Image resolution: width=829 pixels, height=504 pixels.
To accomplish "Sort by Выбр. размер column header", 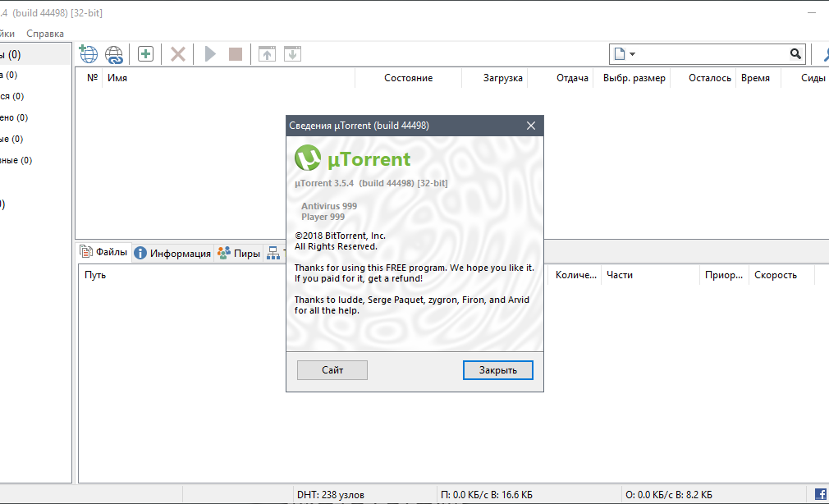I will (x=634, y=78).
